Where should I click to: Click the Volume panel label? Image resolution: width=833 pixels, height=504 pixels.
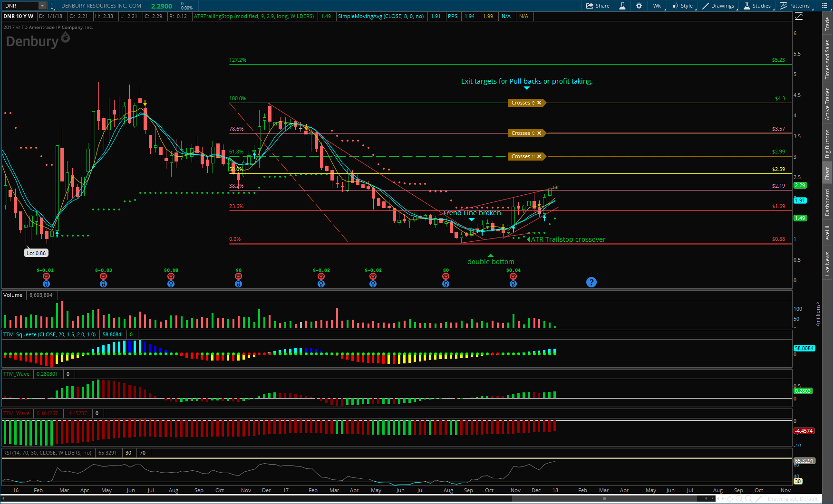pyautogui.click(x=13, y=295)
